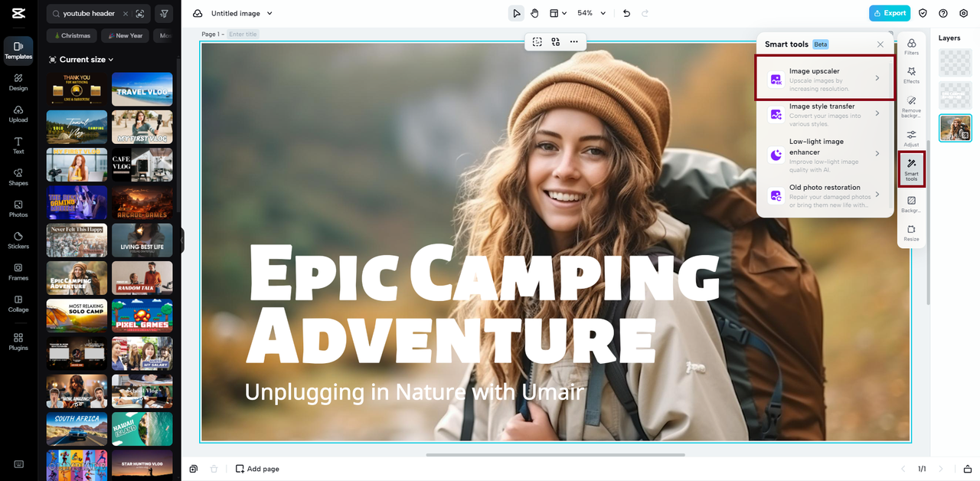This screenshot has height=481, width=980.
Task: Open the Image upscaler tool
Action: [x=825, y=78]
